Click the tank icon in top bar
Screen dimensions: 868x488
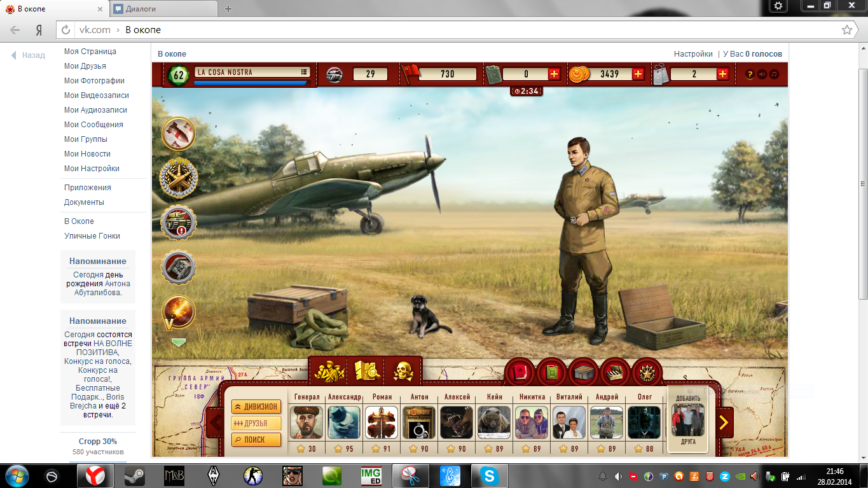coord(334,74)
